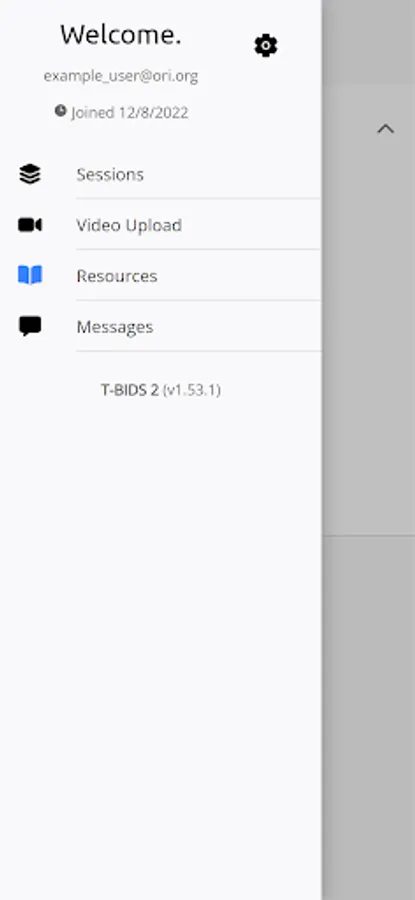Click the dimmed header bar behind drawer
This screenshot has width=415, height=900.
tap(369, 41)
